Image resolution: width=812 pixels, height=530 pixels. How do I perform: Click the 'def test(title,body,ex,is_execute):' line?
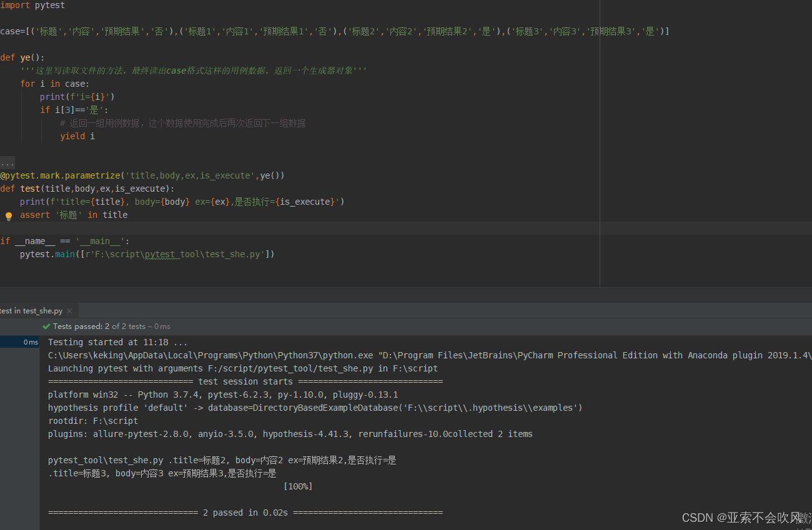(x=87, y=189)
